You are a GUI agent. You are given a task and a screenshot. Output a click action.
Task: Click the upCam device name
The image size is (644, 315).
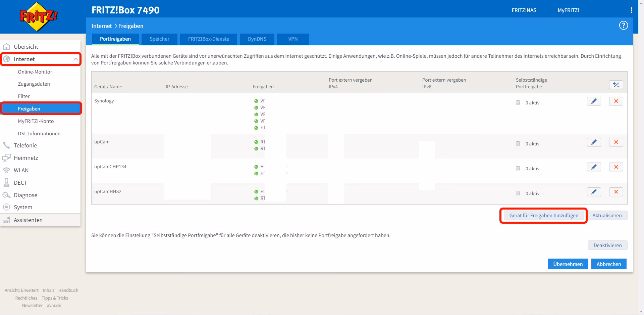tap(102, 142)
